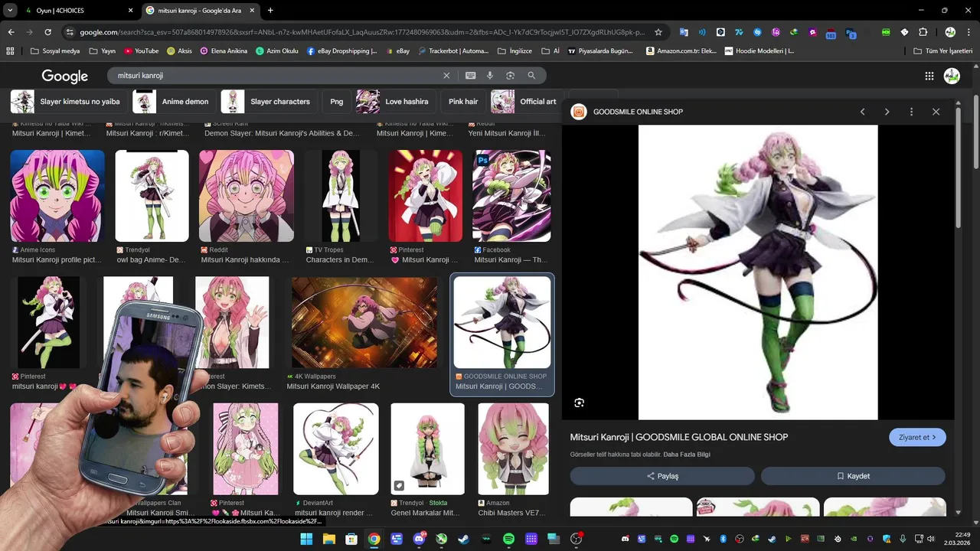View site information icon in address bar
Screen dimensions: 980x551
(70, 32)
